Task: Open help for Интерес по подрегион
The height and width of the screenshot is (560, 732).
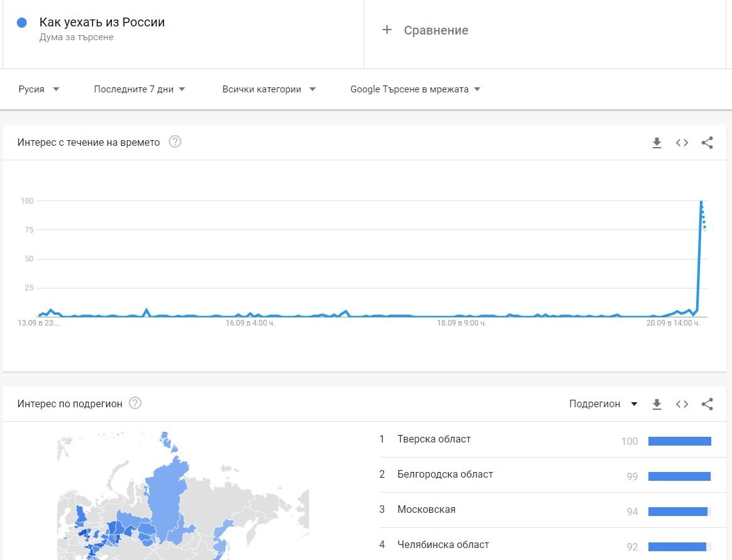Action: [135, 404]
